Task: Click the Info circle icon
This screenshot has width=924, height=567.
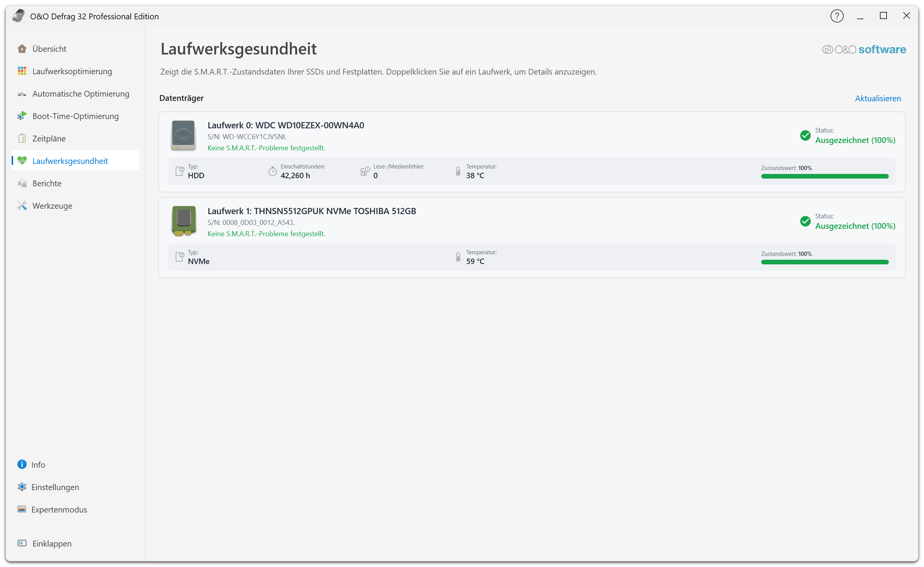Action: (x=22, y=465)
